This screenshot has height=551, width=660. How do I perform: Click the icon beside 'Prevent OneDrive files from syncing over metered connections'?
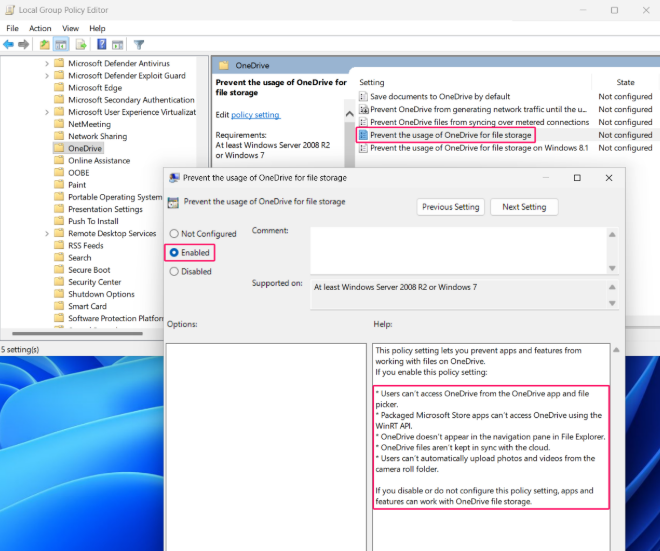(363, 122)
